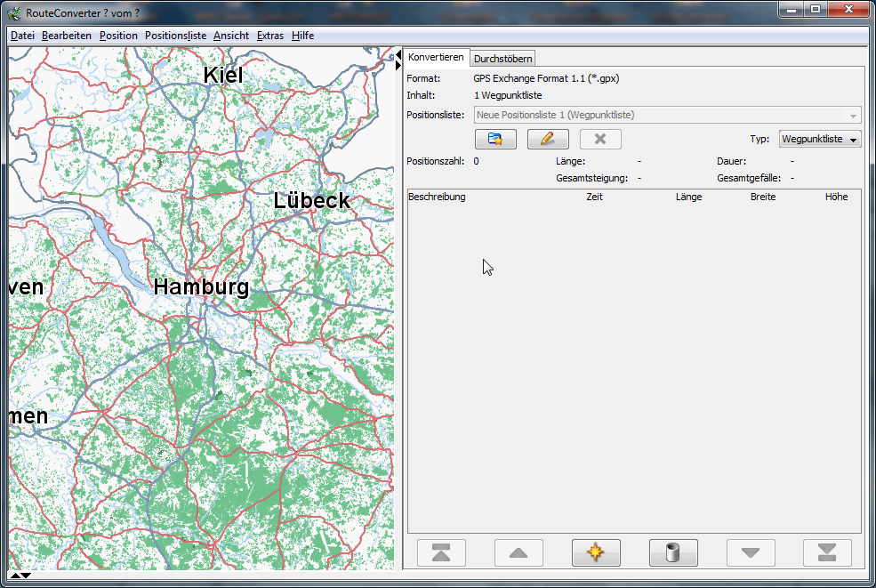The image size is (876, 588).
Task: Click the Beschreibung column header
Action: (x=437, y=197)
